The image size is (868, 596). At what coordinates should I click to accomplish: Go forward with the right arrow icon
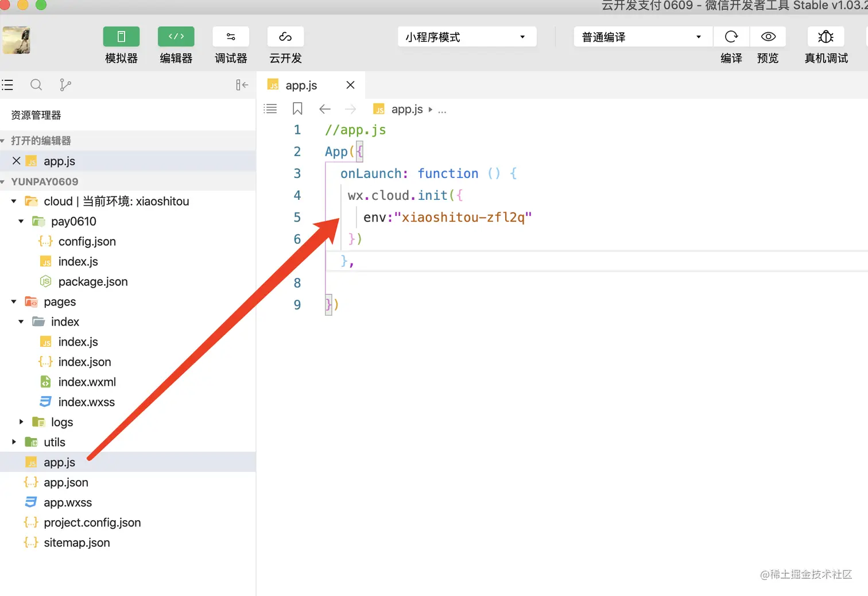coord(350,109)
